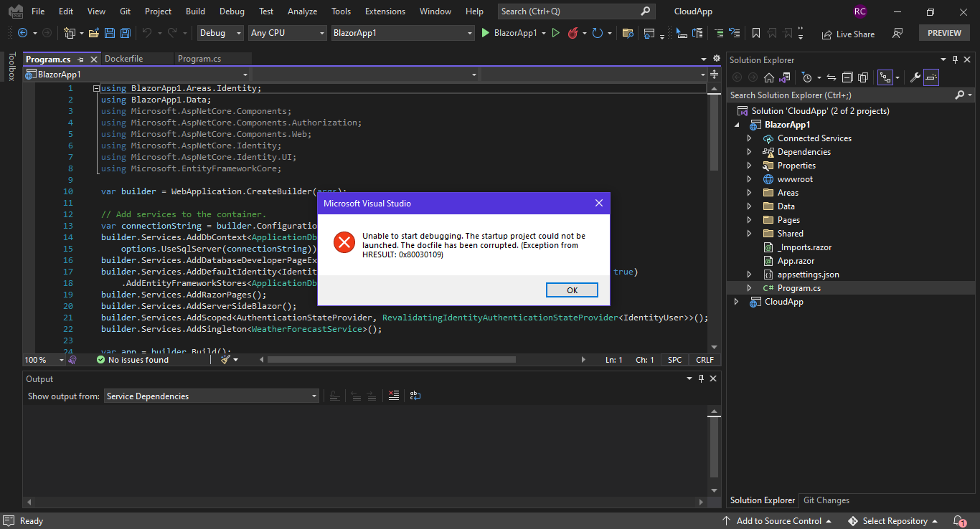Image resolution: width=980 pixels, height=529 pixels.
Task: Click the Restart circular arrow icon
Action: (597, 33)
